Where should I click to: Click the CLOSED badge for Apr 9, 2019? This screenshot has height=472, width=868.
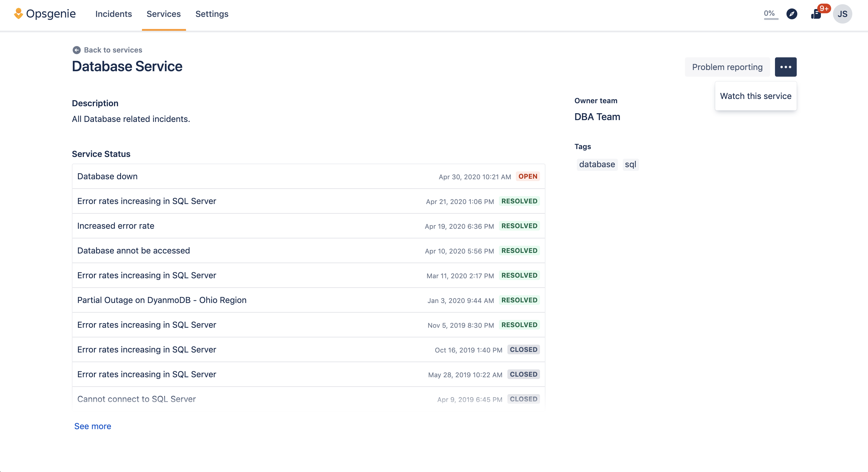(x=523, y=399)
